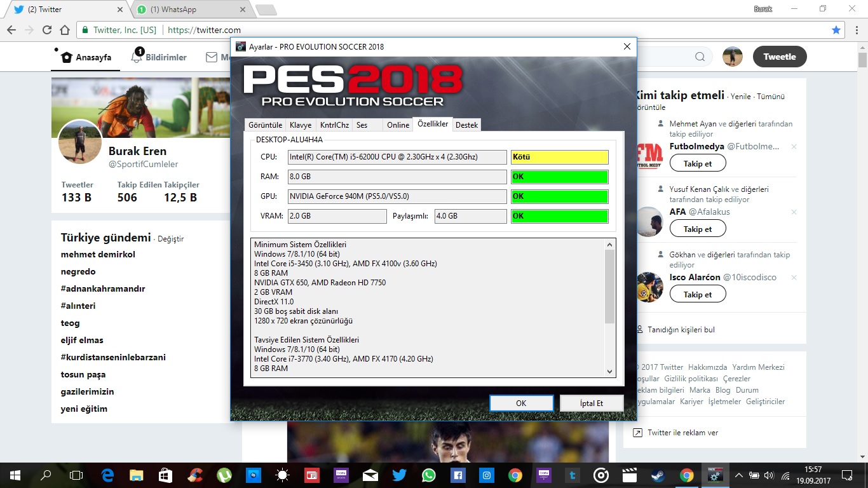
Task: Click the green OK GPU status bar
Action: click(x=560, y=196)
